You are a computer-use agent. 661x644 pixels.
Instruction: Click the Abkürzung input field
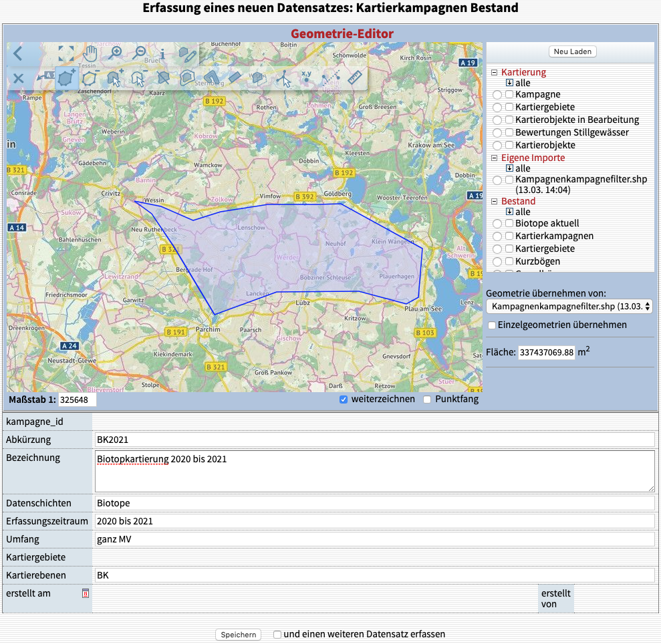tap(374, 440)
